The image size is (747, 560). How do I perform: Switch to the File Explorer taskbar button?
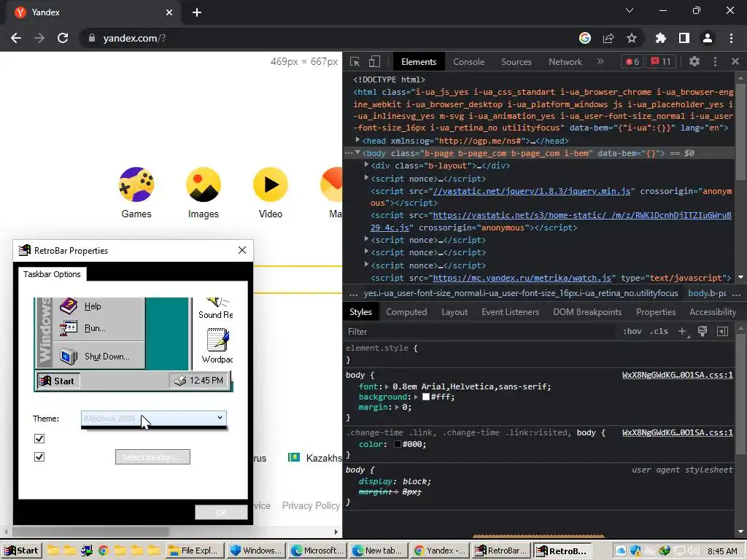pyautogui.click(x=194, y=551)
